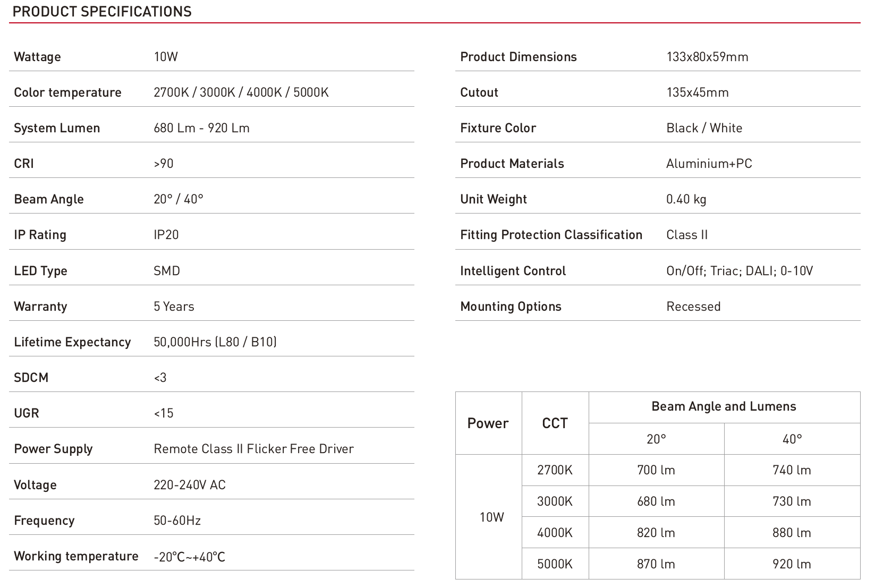
Task: Select the Lifetime Expectancy 50,000Hrs text
Action: click(x=215, y=342)
